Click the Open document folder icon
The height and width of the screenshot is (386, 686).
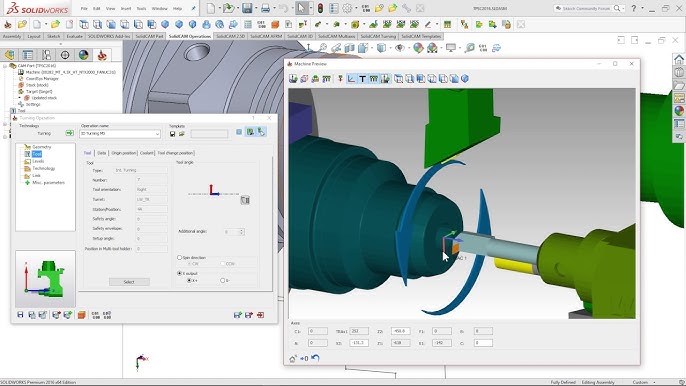[228, 8]
